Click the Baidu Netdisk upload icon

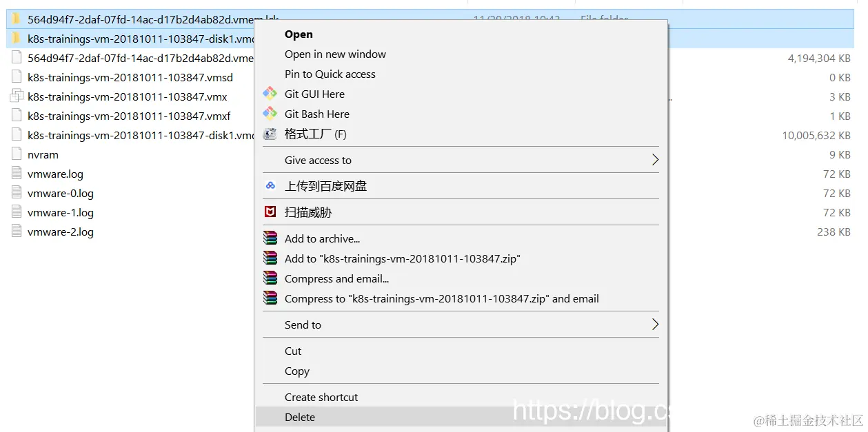[270, 185]
